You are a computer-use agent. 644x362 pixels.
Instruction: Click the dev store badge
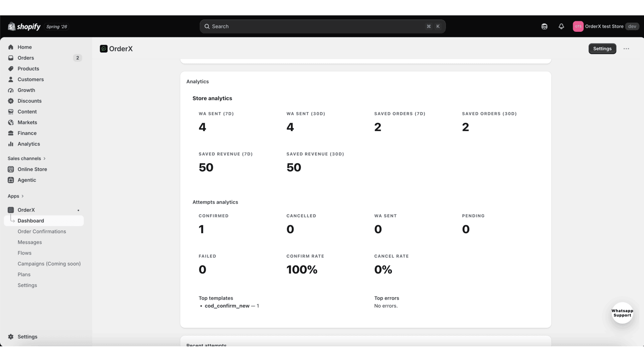click(632, 27)
